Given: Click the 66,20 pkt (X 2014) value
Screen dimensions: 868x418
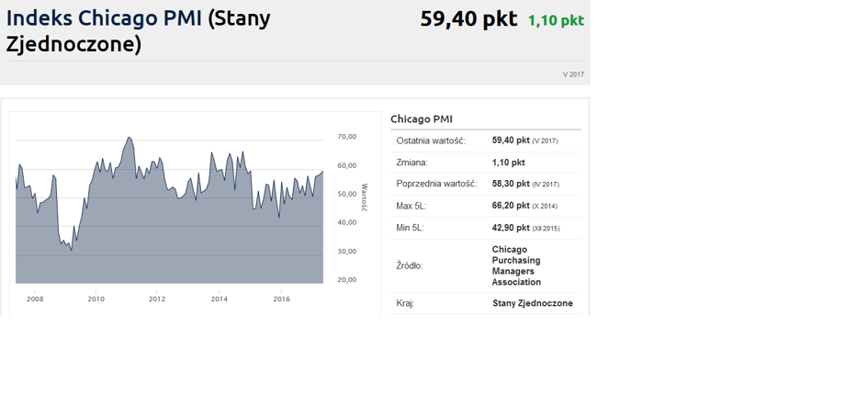Looking at the screenshot, I should tap(524, 206).
